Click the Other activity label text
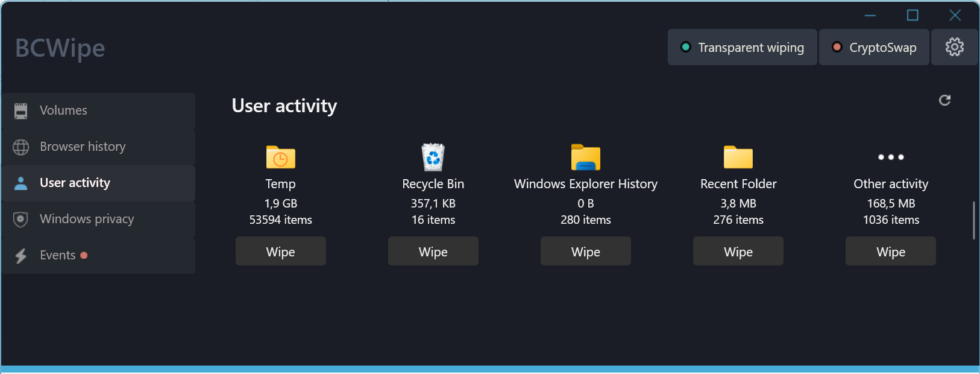Image resolution: width=980 pixels, height=374 pixels. [x=891, y=184]
